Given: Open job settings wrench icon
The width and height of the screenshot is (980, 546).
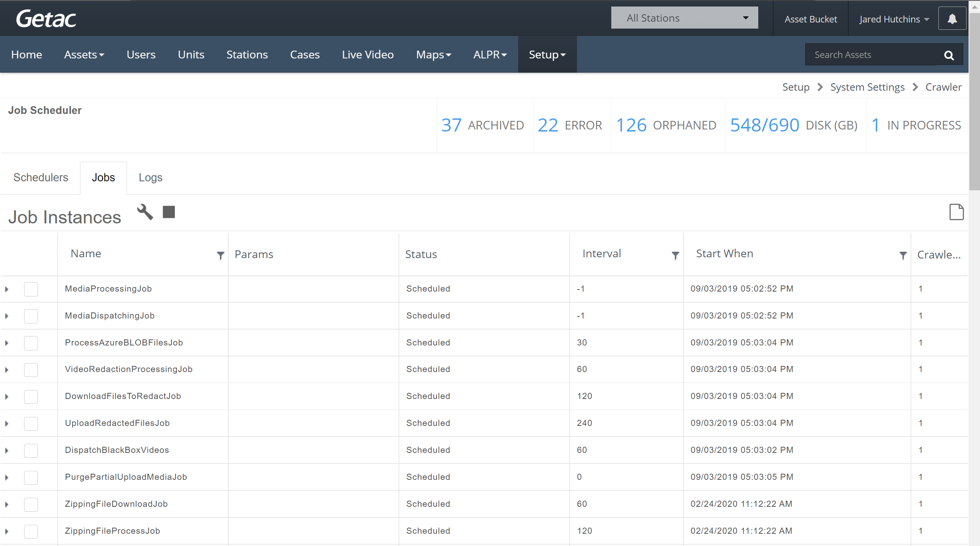Looking at the screenshot, I should [x=145, y=212].
